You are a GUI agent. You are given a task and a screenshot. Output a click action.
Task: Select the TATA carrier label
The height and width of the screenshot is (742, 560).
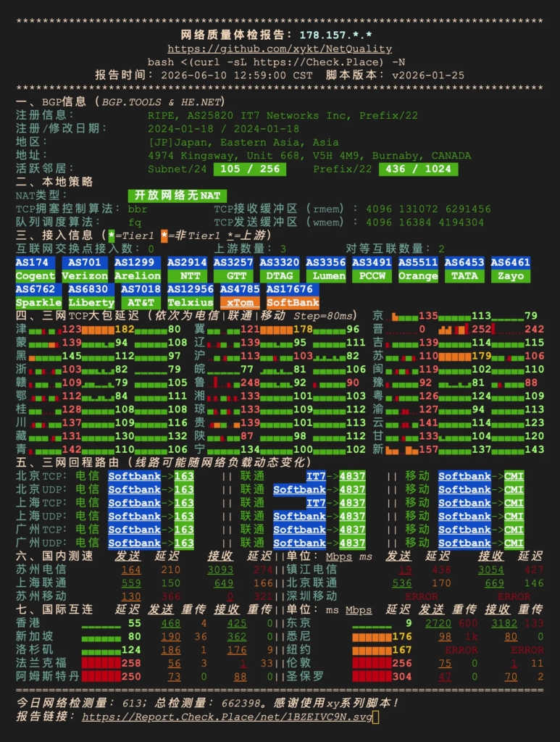click(464, 276)
